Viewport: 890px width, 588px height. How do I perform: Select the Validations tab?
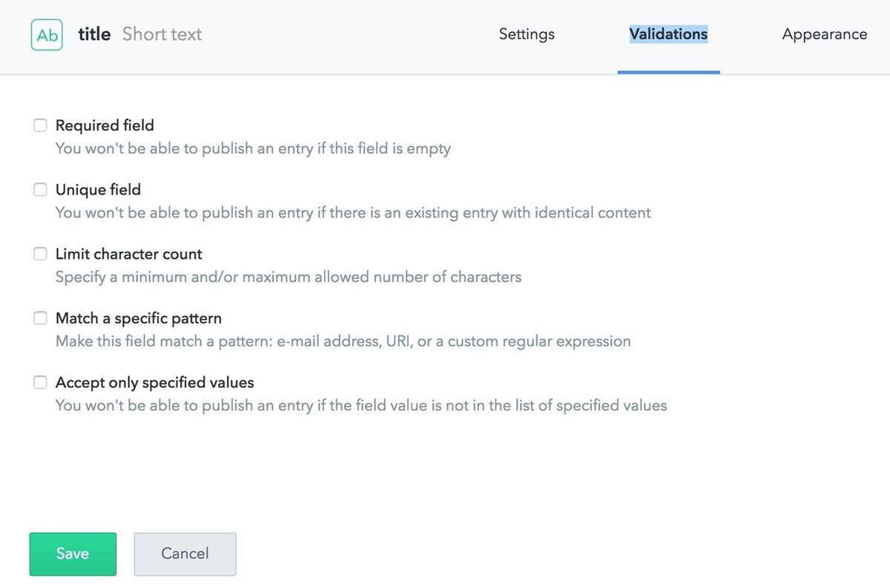pos(668,34)
